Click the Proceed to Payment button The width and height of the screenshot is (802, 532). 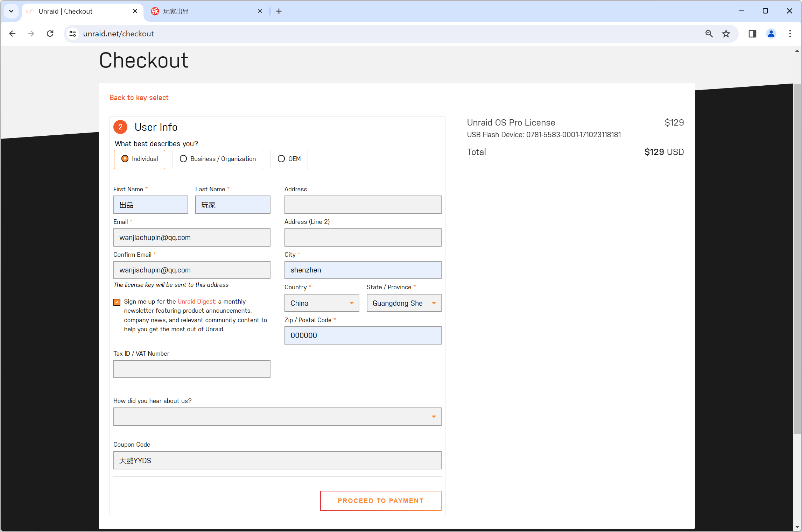[381, 501]
